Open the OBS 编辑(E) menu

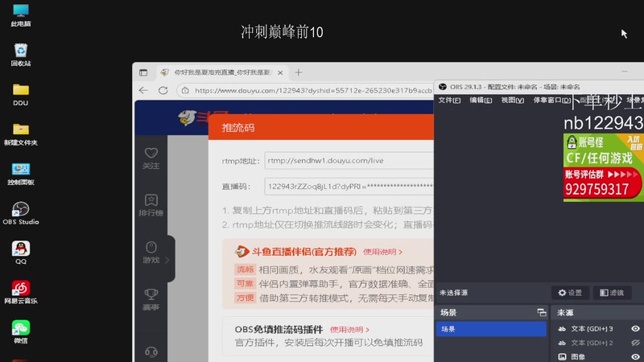(481, 100)
